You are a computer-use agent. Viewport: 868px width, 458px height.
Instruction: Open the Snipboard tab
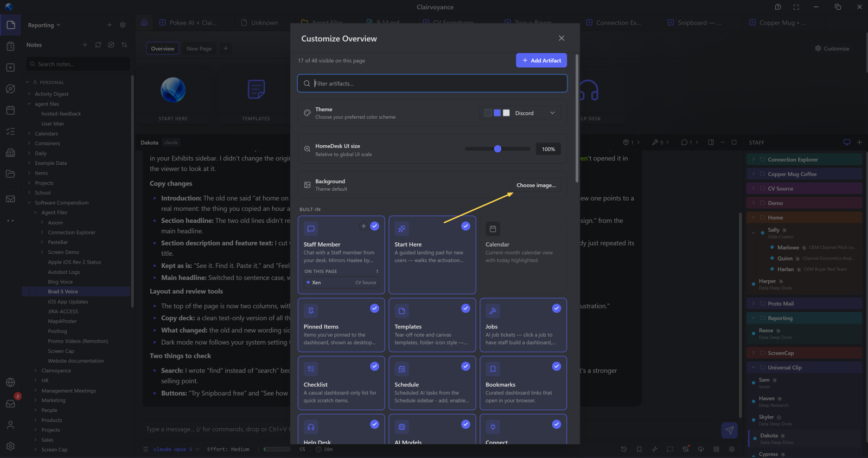point(696,23)
